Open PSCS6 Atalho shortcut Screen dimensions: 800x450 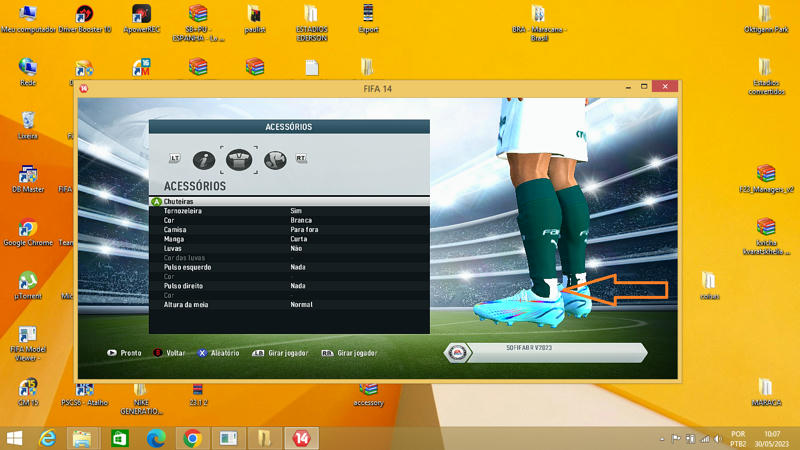click(85, 394)
